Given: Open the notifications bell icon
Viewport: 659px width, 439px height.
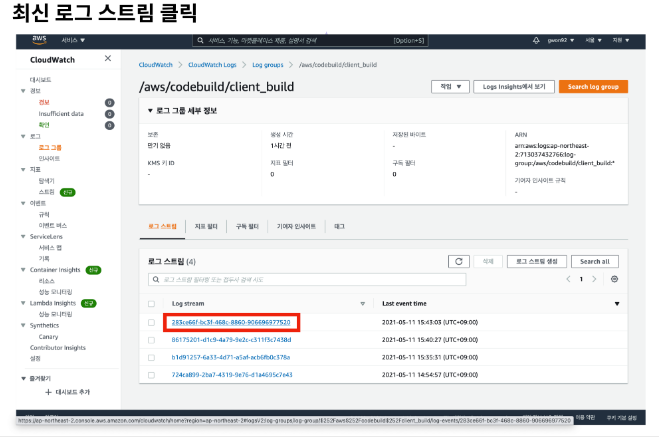Looking at the screenshot, I should coord(536,40).
